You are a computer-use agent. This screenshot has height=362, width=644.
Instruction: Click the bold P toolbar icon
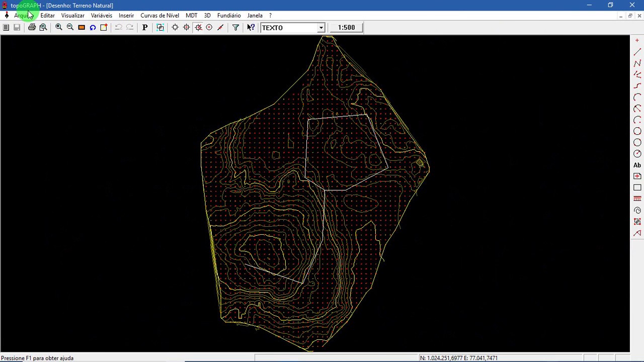click(145, 28)
